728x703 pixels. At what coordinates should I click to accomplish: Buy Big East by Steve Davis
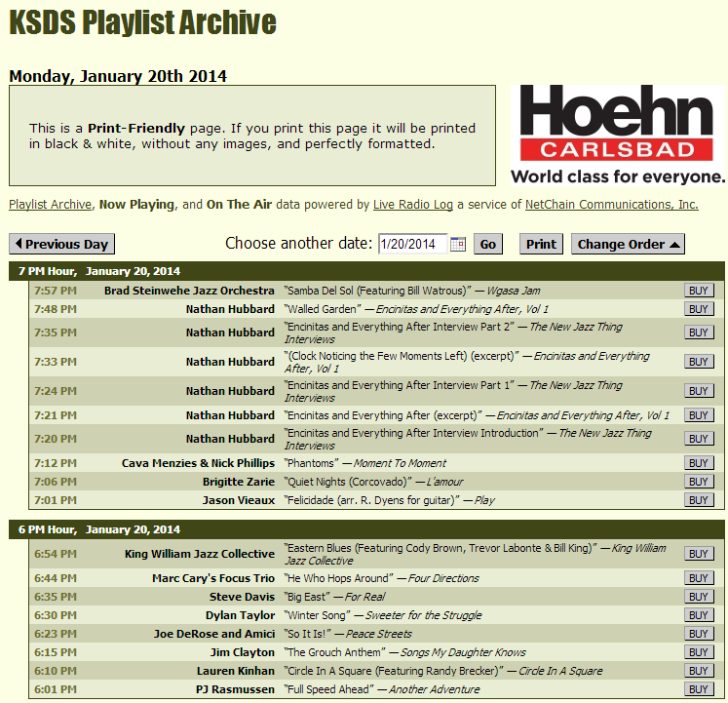click(x=699, y=597)
